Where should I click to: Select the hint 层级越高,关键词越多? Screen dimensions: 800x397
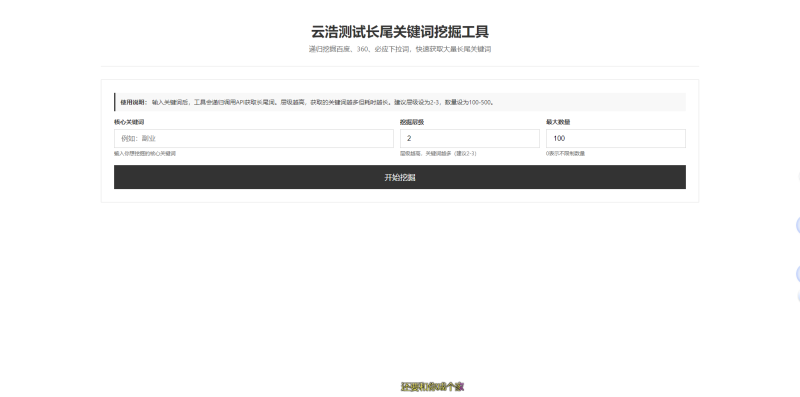pyautogui.click(x=438, y=154)
